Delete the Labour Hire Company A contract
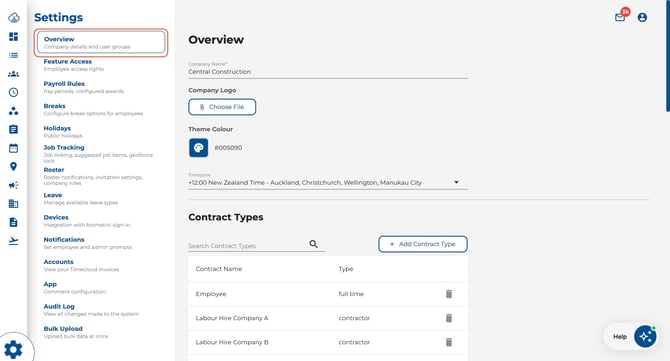 tap(449, 318)
